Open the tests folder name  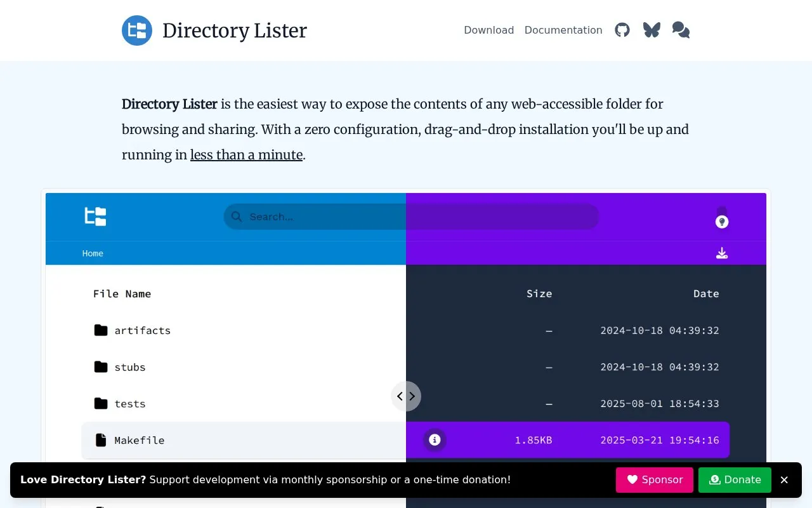[x=130, y=404]
